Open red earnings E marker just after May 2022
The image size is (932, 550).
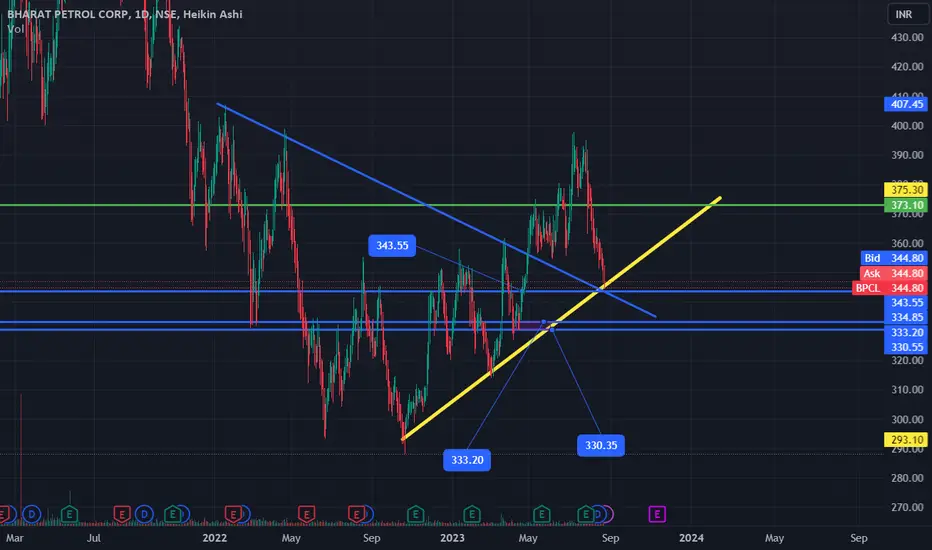pyautogui.click(x=306, y=514)
